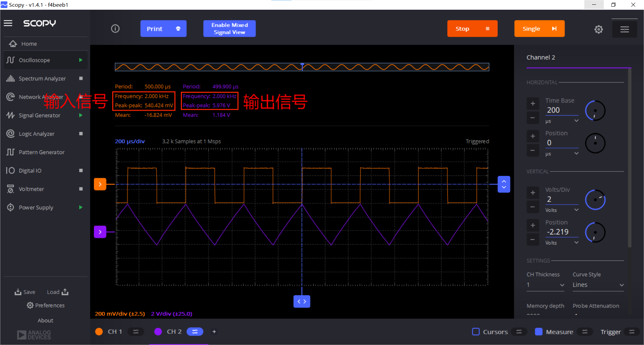Increase Volts/Div with plus button
This screenshot has height=345, width=644.
[x=533, y=193]
